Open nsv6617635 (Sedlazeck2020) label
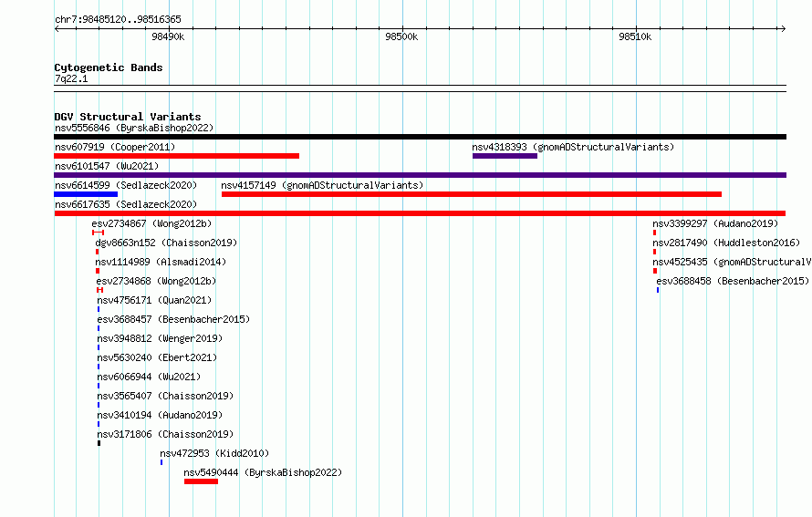 (x=126, y=204)
